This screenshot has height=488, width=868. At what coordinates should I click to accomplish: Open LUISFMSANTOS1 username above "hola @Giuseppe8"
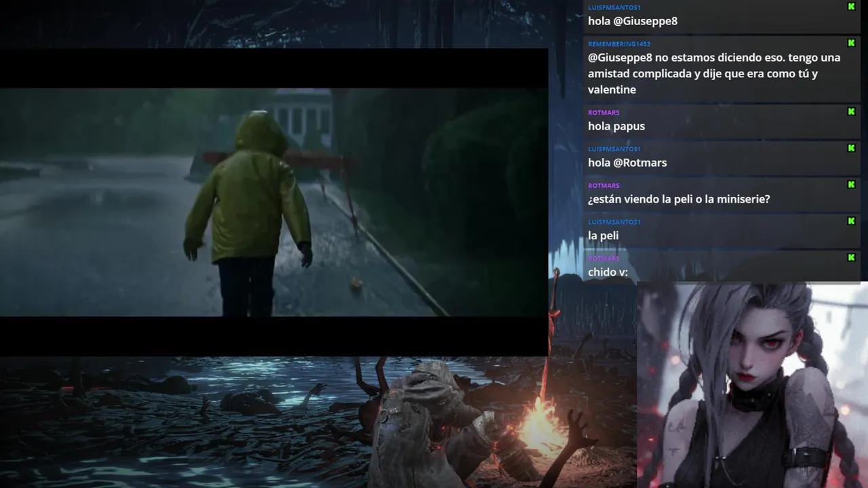click(x=614, y=7)
